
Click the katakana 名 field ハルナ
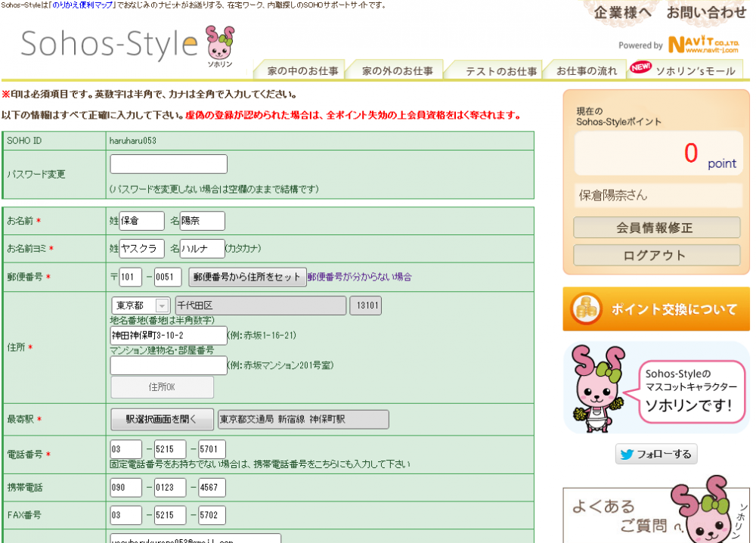click(203, 249)
